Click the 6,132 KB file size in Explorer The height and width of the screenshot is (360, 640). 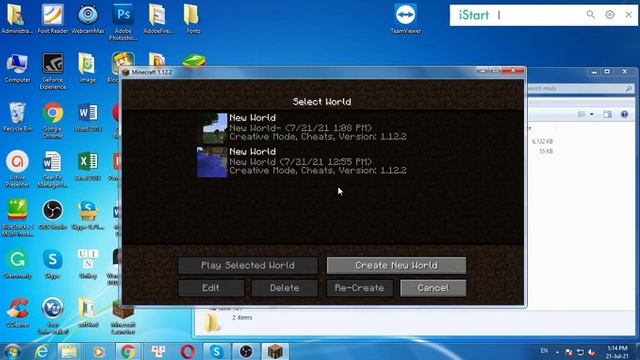pyautogui.click(x=542, y=142)
